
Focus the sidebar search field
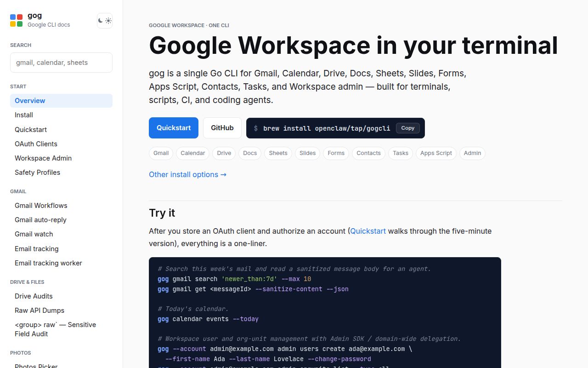(x=61, y=63)
